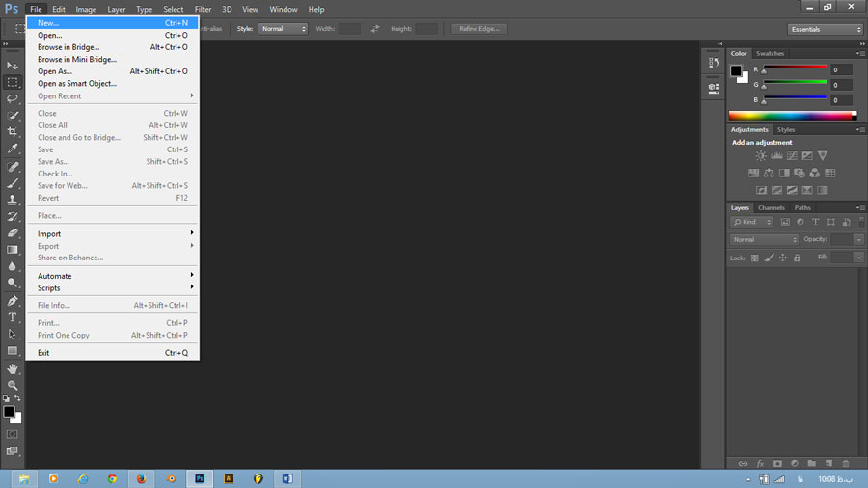868x488 pixels.
Task: Click the foreground color swatch in toolbox
Action: pyautogui.click(x=9, y=411)
